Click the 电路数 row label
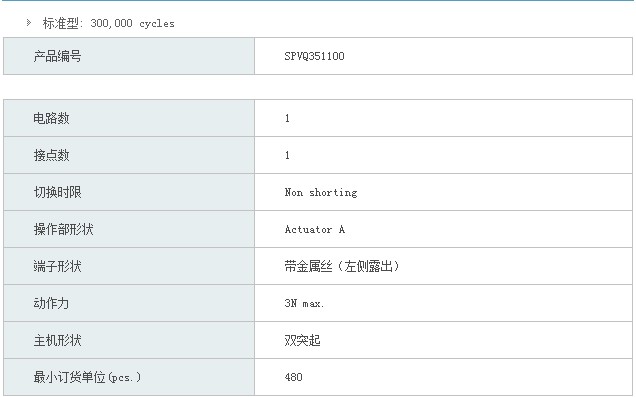This screenshot has height=397, width=636. [51, 118]
